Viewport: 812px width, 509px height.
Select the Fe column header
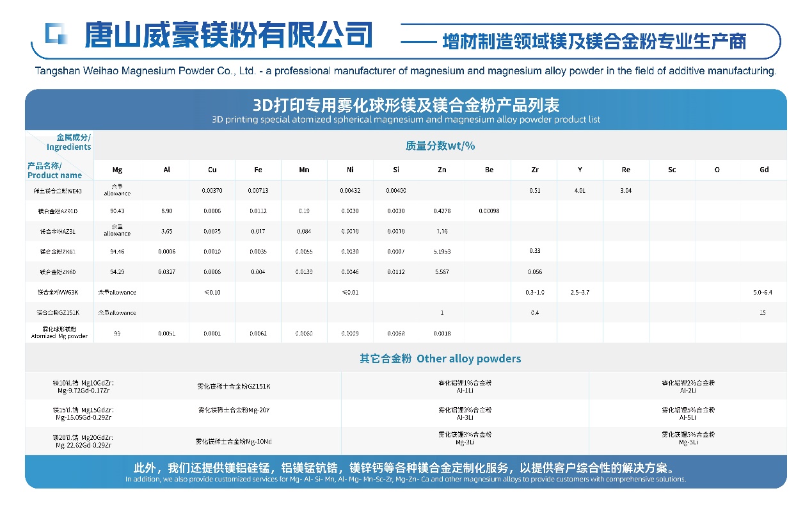pos(258,170)
